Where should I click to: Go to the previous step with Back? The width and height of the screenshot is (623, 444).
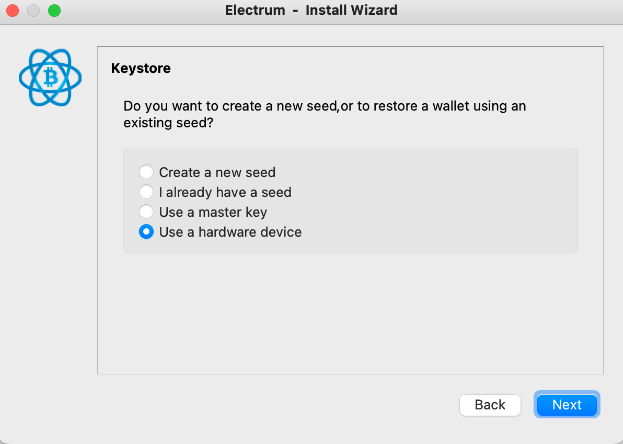pos(490,405)
